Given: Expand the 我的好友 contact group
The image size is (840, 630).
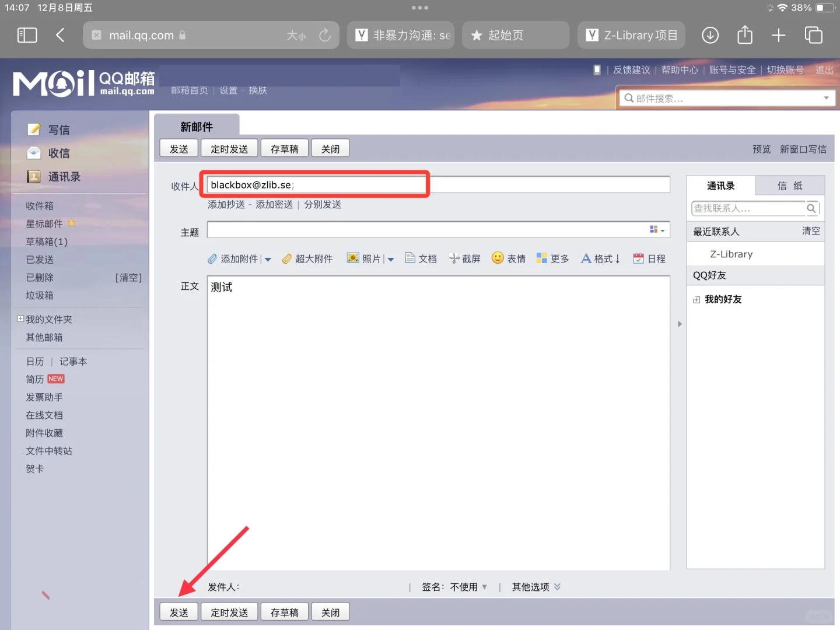Looking at the screenshot, I should click(696, 300).
